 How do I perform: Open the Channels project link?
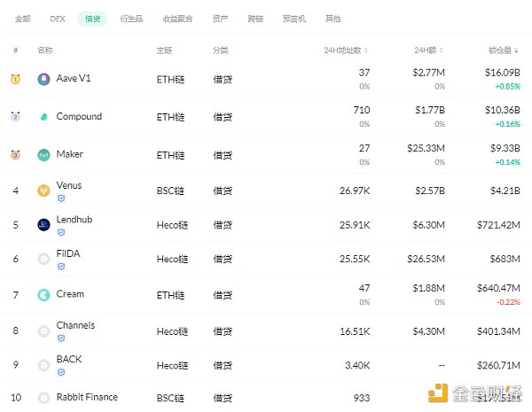[x=75, y=325]
